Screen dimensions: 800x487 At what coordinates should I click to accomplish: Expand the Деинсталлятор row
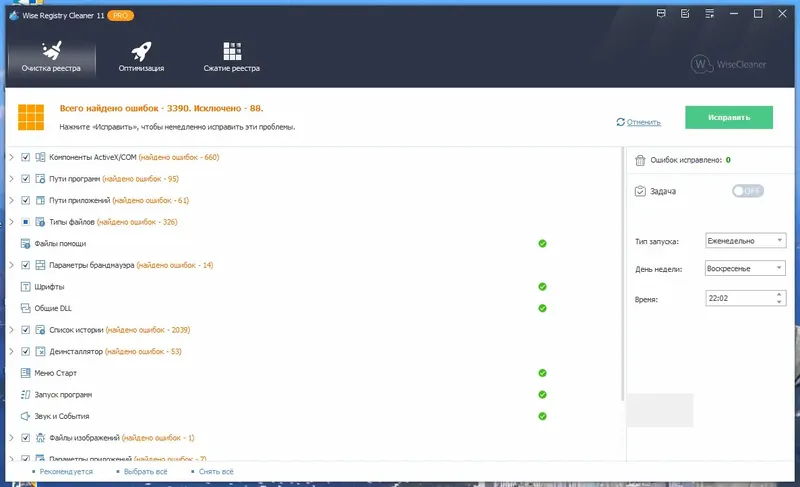(x=11, y=351)
